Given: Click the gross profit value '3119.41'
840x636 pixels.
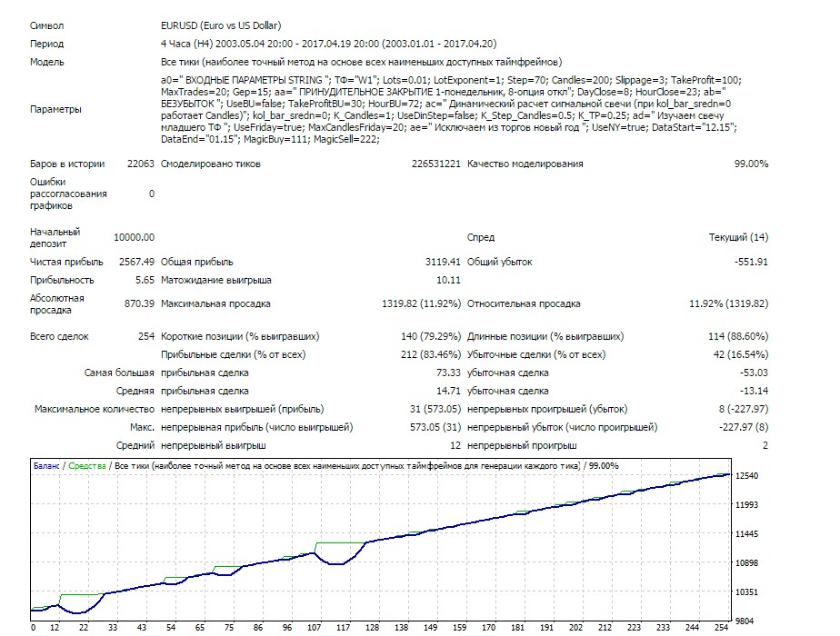Looking at the screenshot, I should [443, 262].
